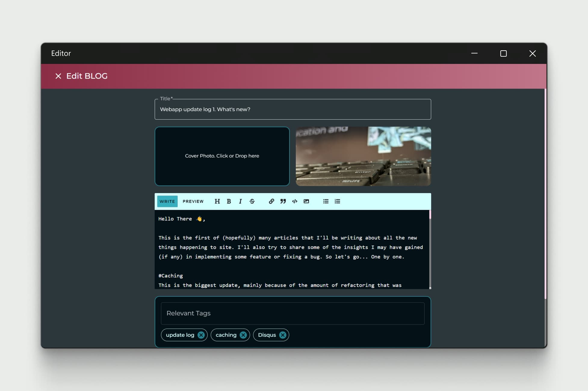Insert a blockquote with the quote icon

click(x=283, y=201)
